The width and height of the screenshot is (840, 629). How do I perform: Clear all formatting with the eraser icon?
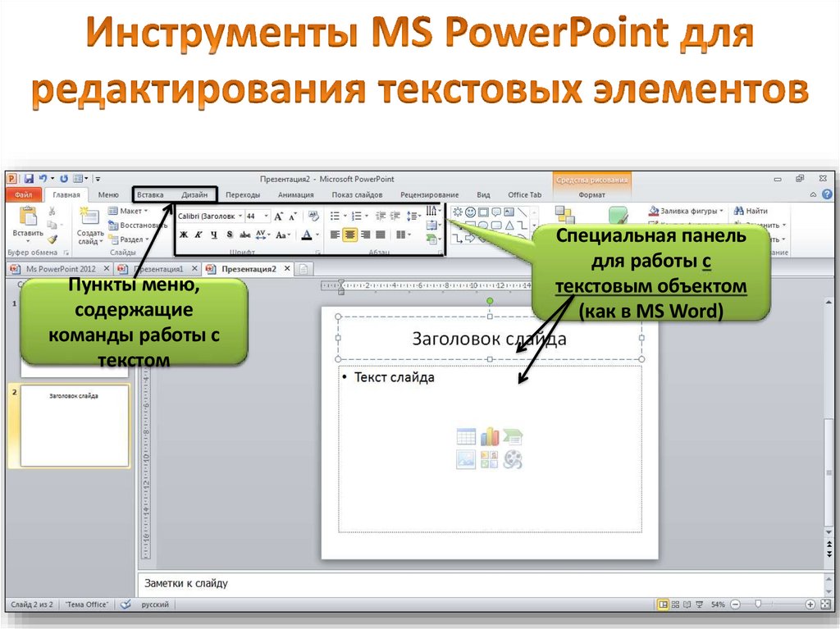point(313,216)
